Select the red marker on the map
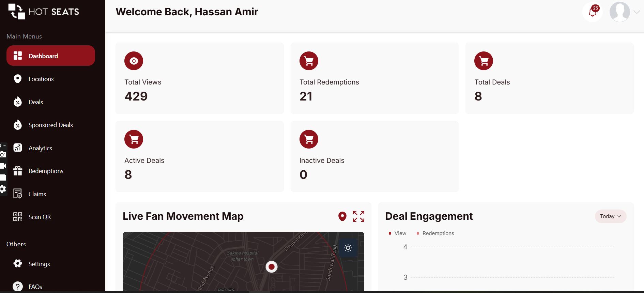This screenshot has width=644, height=293. pyautogui.click(x=272, y=267)
